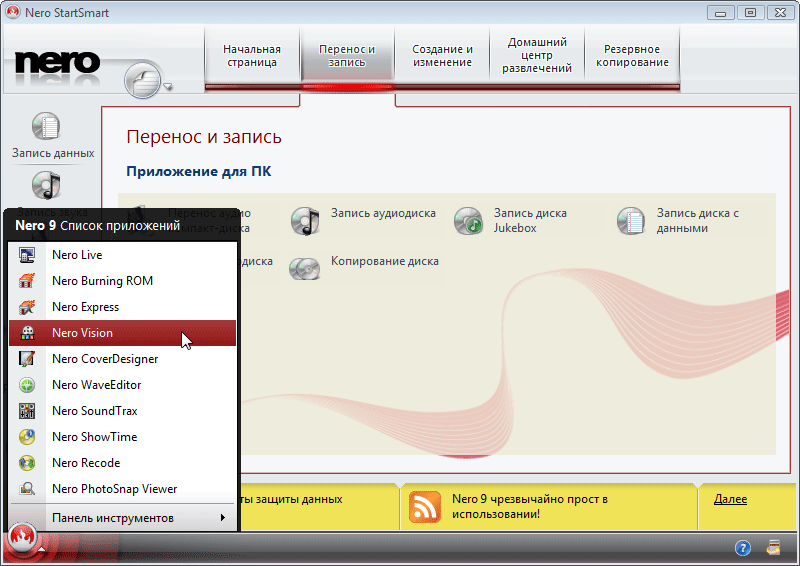The height and width of the screenshot is (566, 800).
Task: Click the Nero Burning ROM icon
Action: [x=27, y=281]
